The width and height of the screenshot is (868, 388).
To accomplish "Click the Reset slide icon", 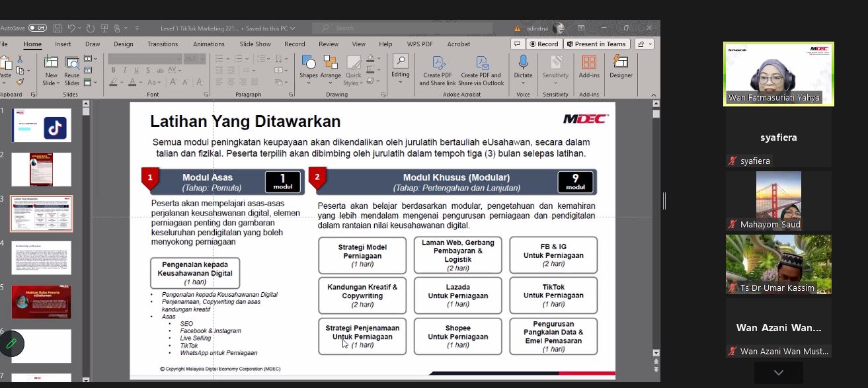I will [x=89, y=71].
